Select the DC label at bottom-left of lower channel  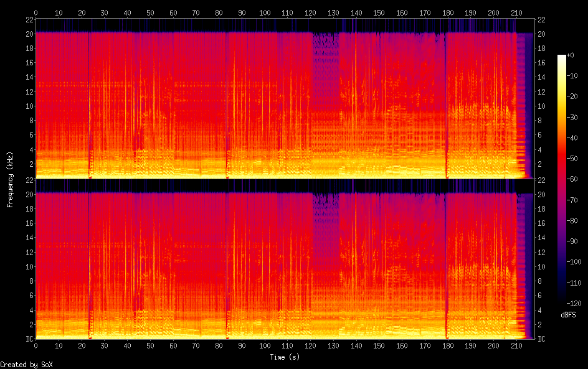pyautogui.click(x=28, y=339)
